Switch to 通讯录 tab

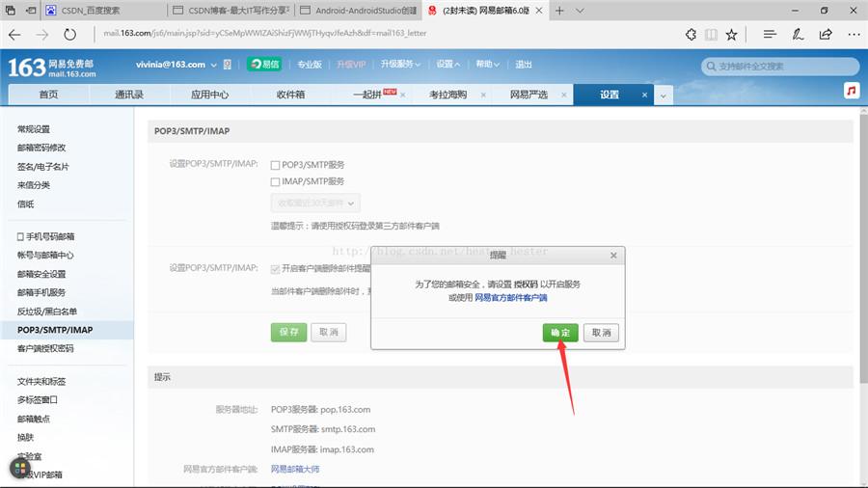[x=129, y=95]
